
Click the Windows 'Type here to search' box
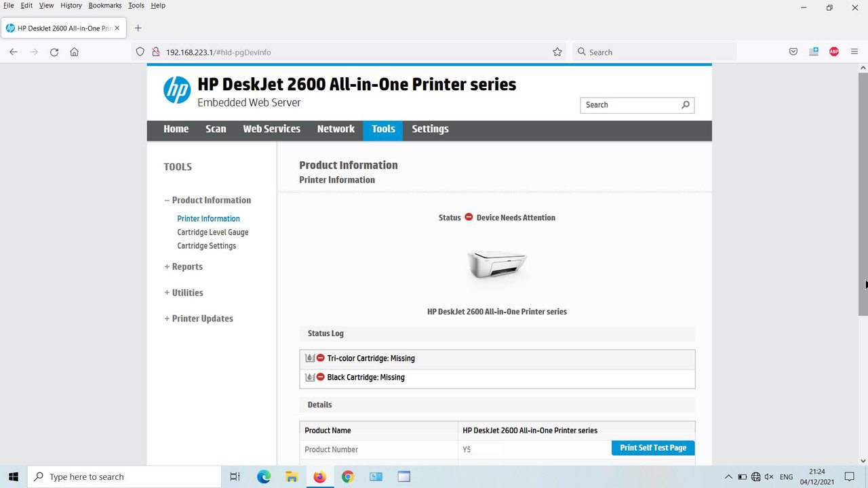pos(124,476)
